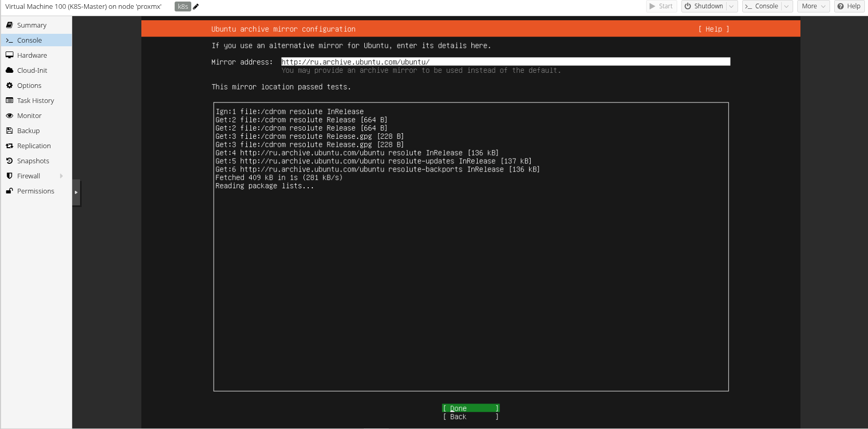Edit VM tags with pencil icon
This screenshot has height=429, width=868.
point(196,6)
